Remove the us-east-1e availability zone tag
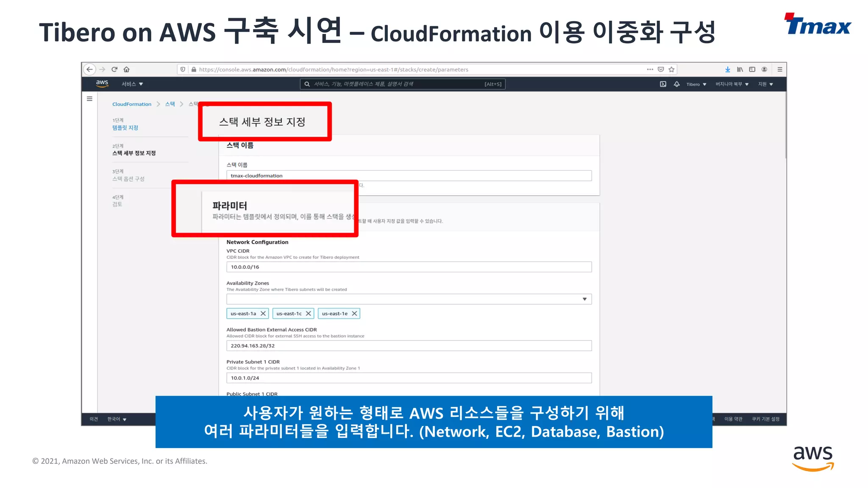The height and width of the screenshot is (488, 868). tap(354, 313)
